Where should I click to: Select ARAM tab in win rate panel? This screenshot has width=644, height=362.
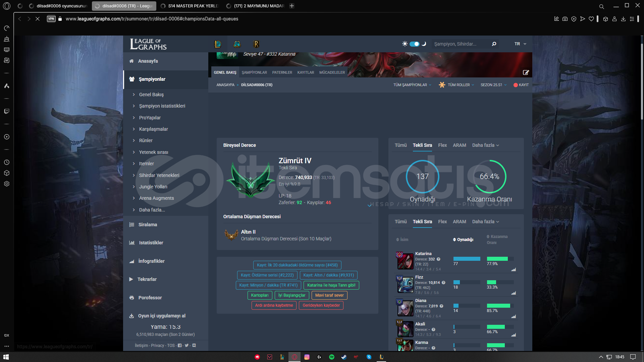click(459, 145)
